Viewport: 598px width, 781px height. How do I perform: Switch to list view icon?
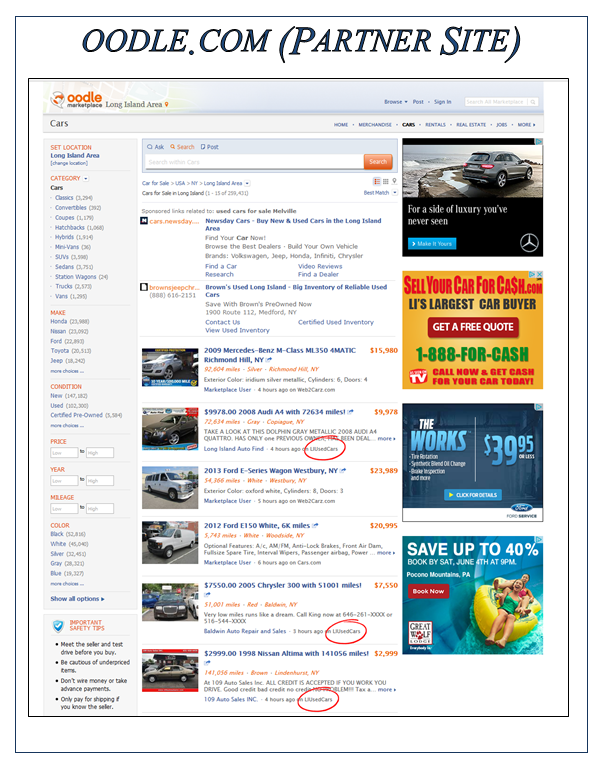377,181
